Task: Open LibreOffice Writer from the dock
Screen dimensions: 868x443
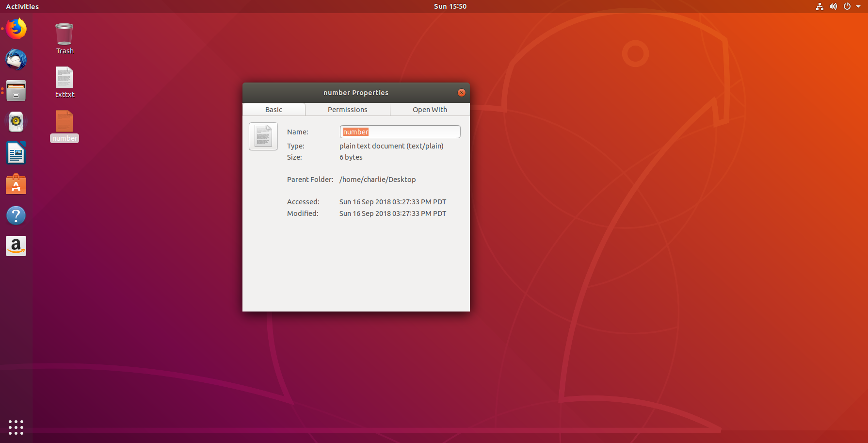Action: coord(16,153)
